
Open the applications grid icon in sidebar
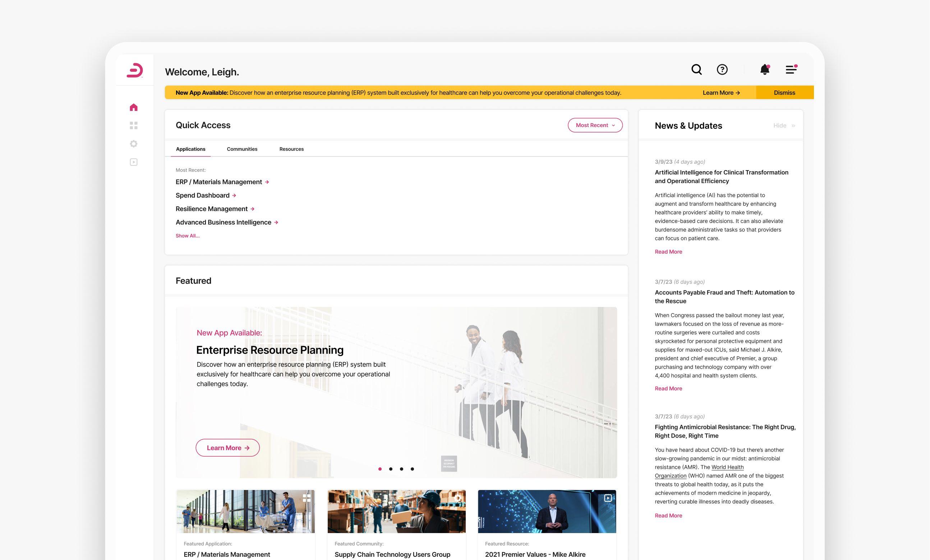(134, 126)
